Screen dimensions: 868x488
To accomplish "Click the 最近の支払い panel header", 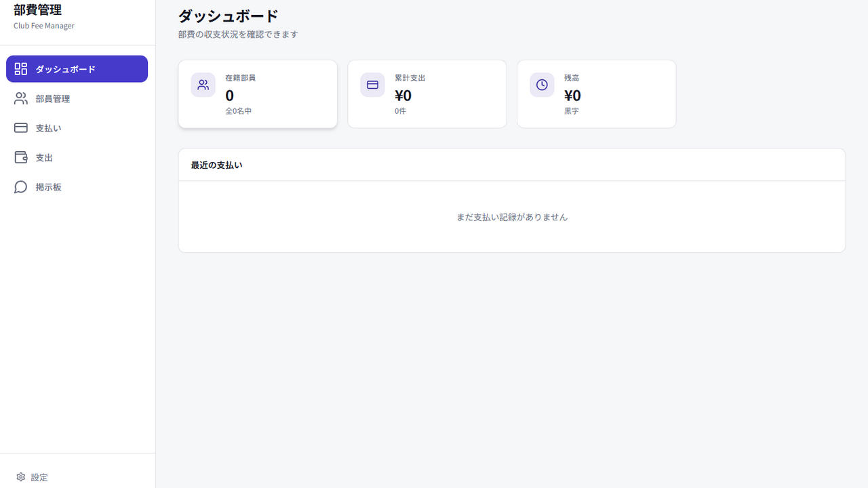I will click(x=512, y=165).
